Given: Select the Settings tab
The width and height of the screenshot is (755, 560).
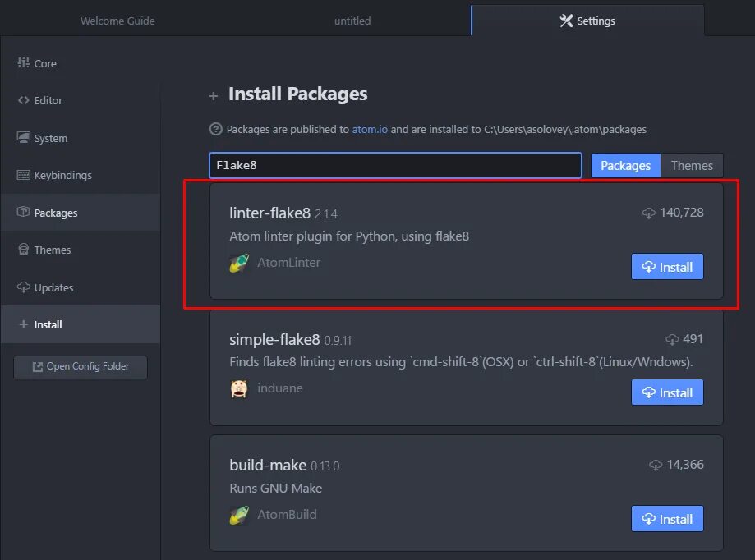Looking at the screenshot, I should click(587, 21).
